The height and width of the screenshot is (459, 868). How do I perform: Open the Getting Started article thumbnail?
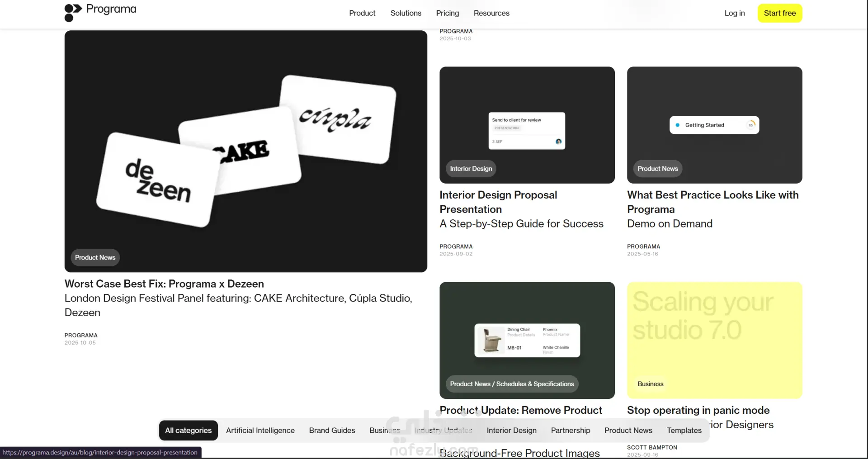[x=715, y=125]
